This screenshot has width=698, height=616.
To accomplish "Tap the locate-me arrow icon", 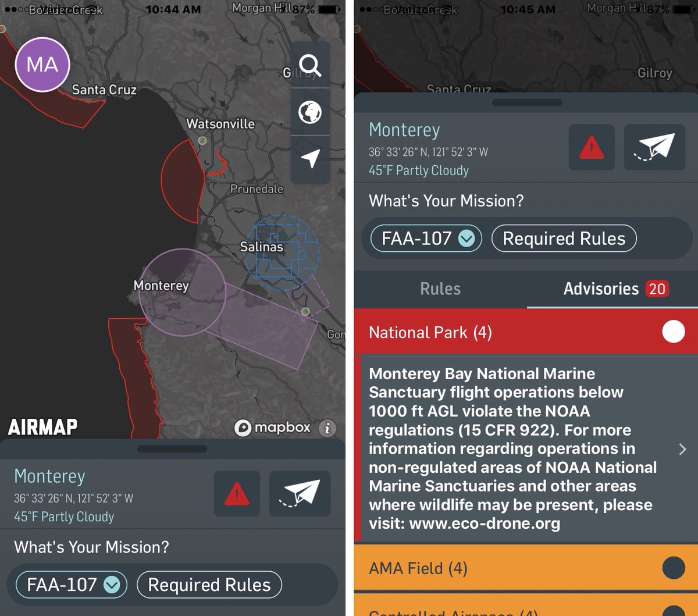I will [x=310, y=158].
